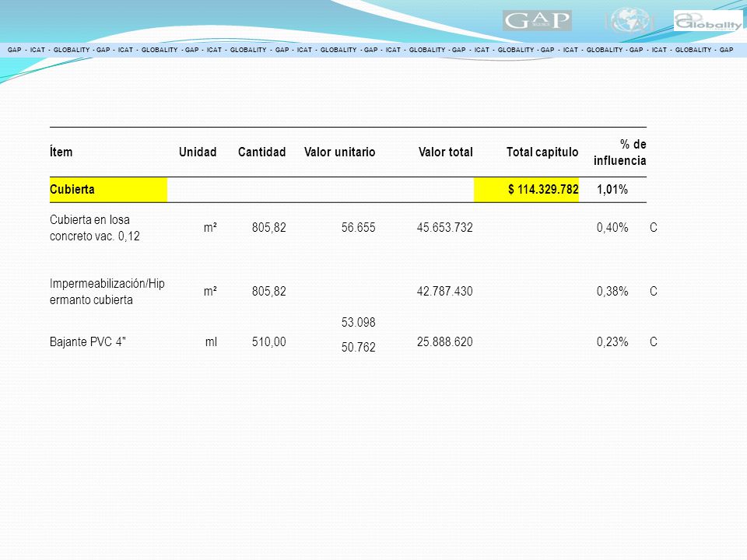Click m² unit in Cubierta en losa row
This screenshot has width=747, height=560.
coord(210,228)
